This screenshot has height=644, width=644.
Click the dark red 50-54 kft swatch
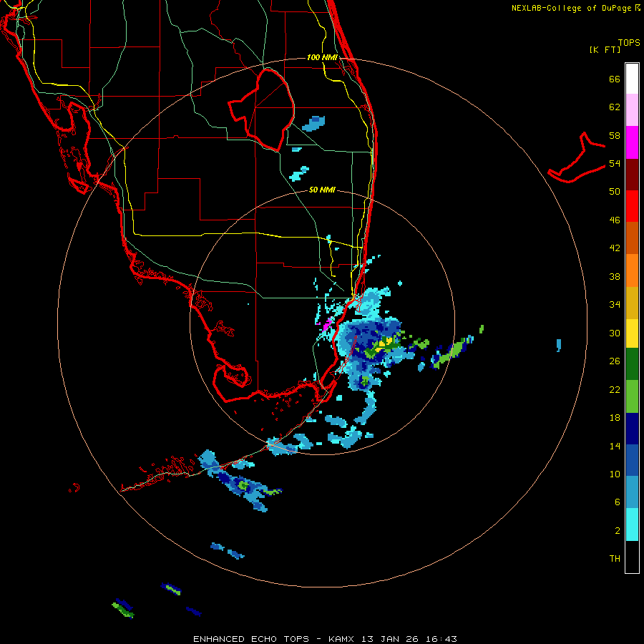(x=632, y=174)
